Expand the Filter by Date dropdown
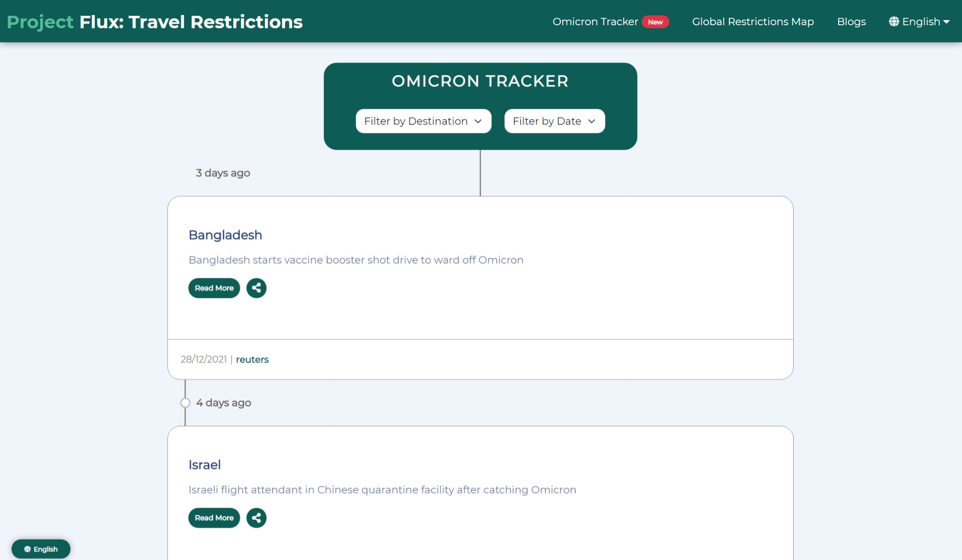 [x=554, y=121]
